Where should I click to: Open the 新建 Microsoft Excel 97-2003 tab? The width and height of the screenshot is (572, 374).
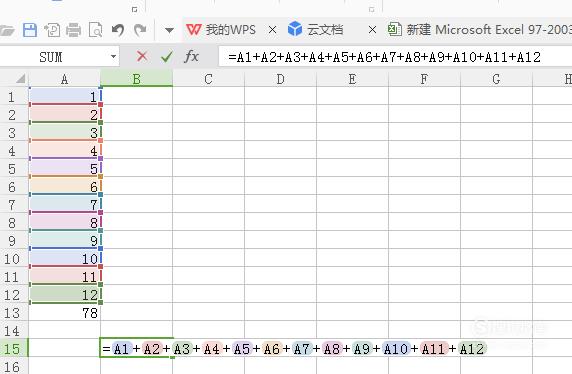coord(480,30)
